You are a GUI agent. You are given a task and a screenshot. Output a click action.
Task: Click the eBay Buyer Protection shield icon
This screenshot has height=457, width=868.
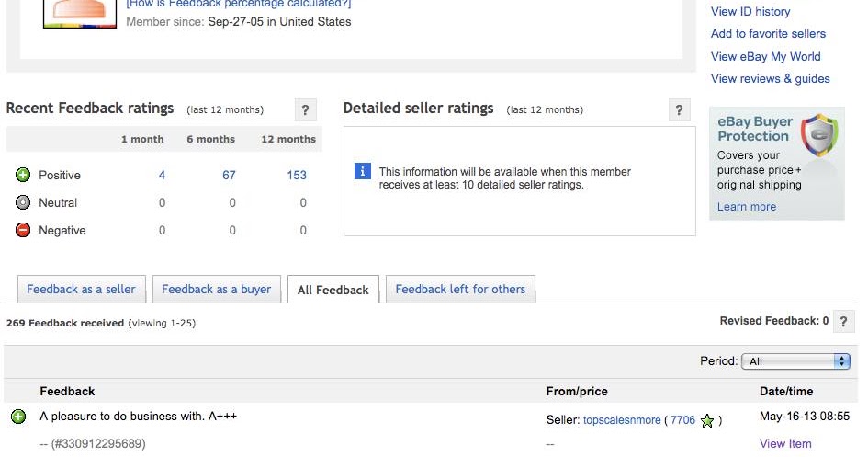(820, 134)
